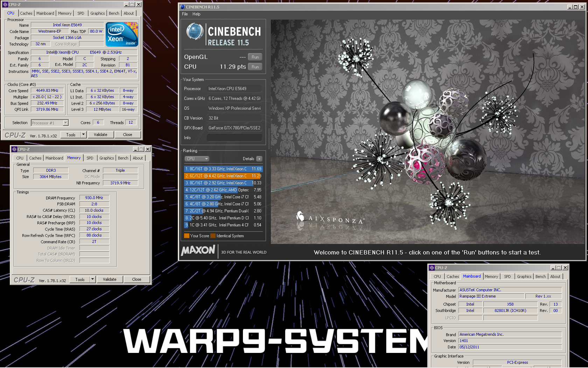Open the CPU ranking type dropdown
The width and height of the screenshot is (588, 368).
pyautogui.click(x=197, y=159)
